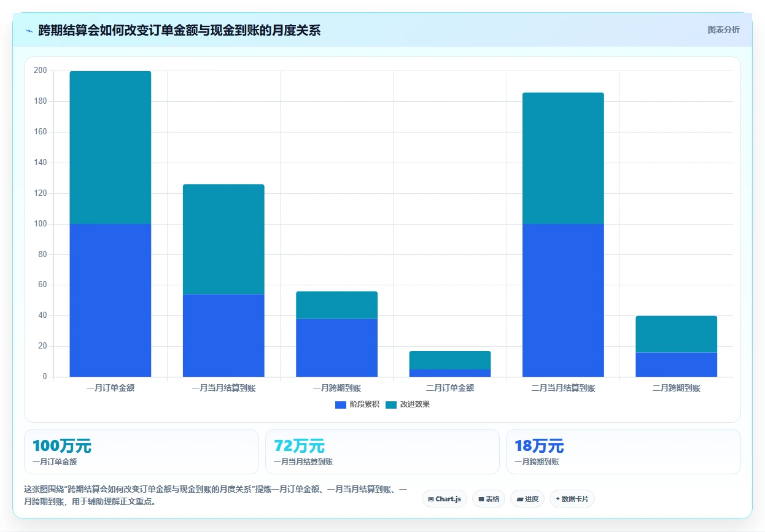Image resolution: width=765 pixels, height=532 pixels.
Task: Select the 进度 tag chip
Action: 527,499
